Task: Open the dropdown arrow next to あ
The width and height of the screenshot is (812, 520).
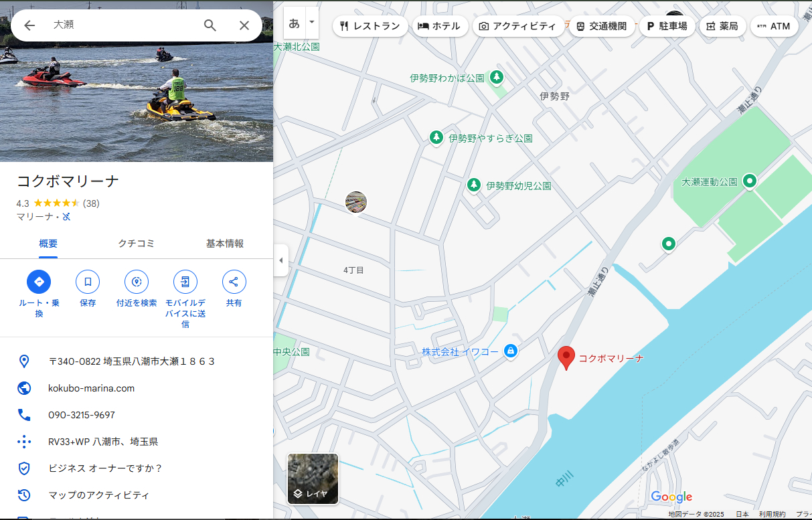Action: click(x=311, y=23)
